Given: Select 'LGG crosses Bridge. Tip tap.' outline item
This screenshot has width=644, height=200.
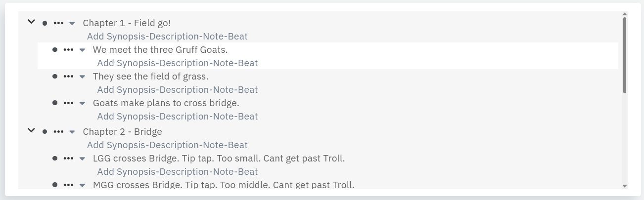Looking at the screenshot, I should (x=219, y=159).
